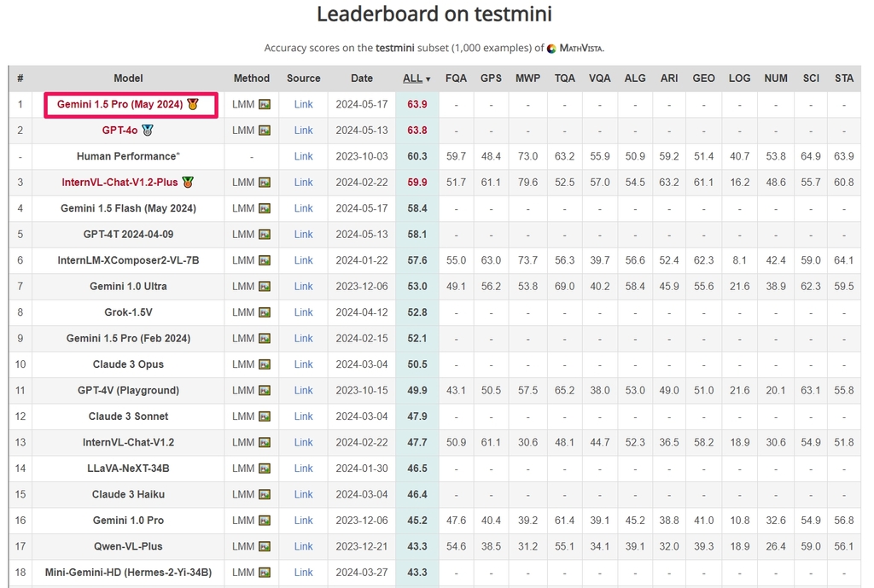Viewport: 874px width, 588px height.
Task: Click the GPS column header
Action: coord(491,78)
